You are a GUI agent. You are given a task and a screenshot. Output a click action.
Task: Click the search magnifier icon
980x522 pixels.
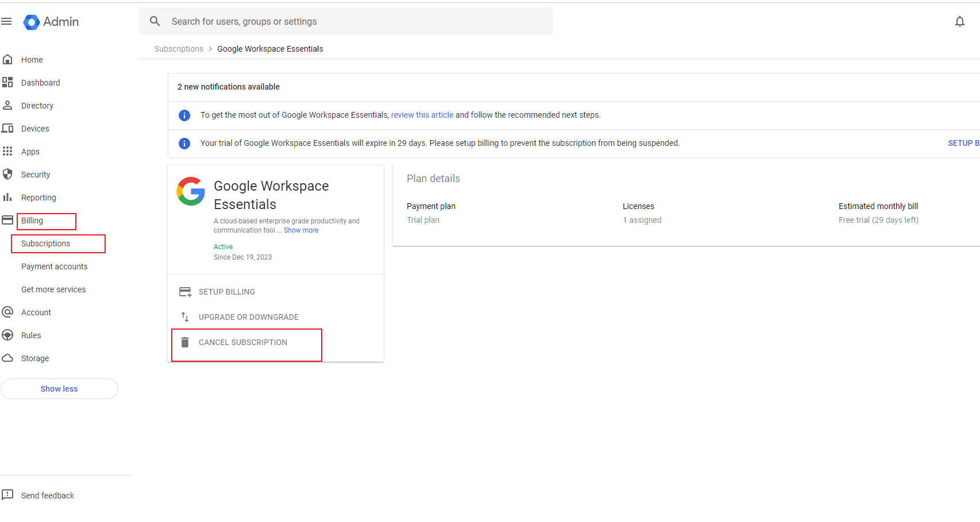tap(155, 21)
